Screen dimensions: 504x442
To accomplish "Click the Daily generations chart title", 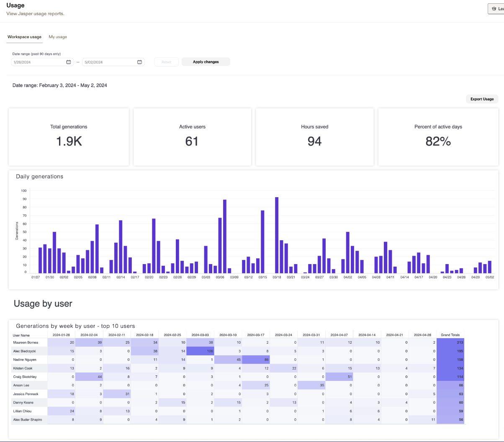I will pos(39,176).
